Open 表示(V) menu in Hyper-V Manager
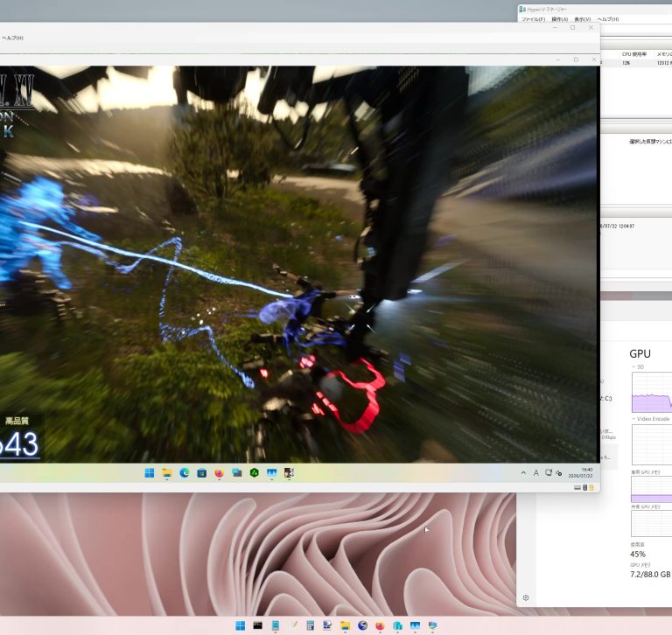 click(583, 19)
